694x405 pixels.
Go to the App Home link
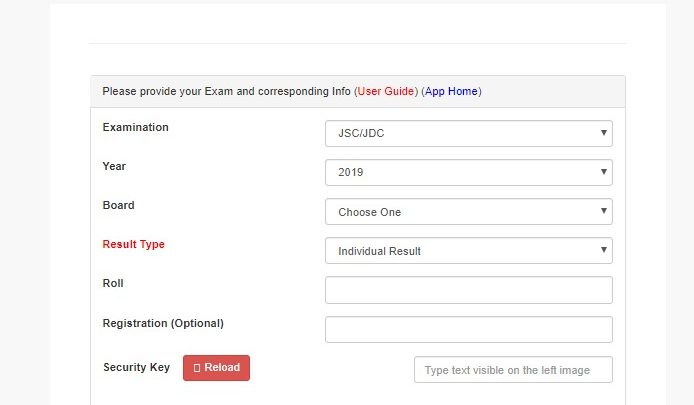pos(451,91)
